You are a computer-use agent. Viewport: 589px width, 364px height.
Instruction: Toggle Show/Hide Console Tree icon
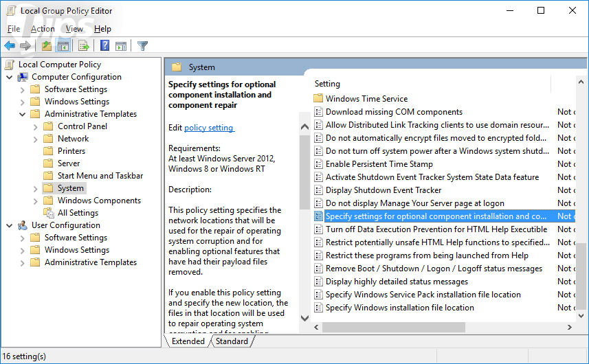click(x=63, y=46)
